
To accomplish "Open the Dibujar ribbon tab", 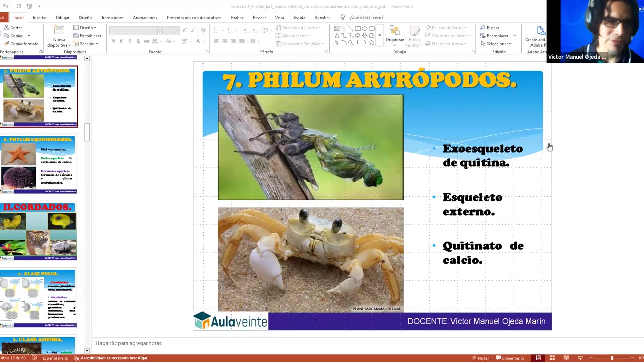I will tap(63, 17).
